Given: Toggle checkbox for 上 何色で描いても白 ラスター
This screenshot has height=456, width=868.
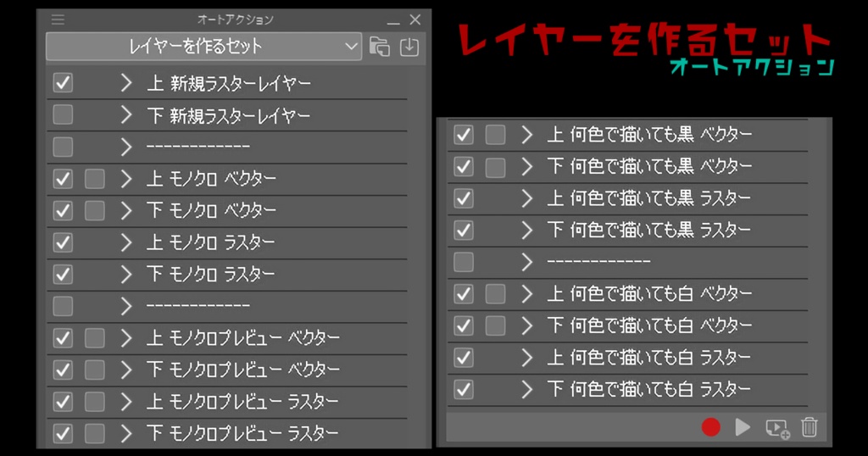Looking at the screenshot, I should click(464, 358).
